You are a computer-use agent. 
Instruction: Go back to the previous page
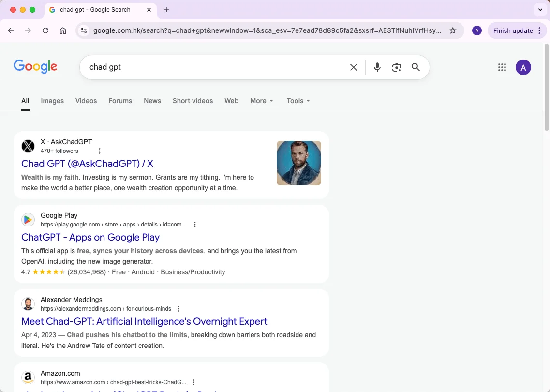[x=11, y=30]
